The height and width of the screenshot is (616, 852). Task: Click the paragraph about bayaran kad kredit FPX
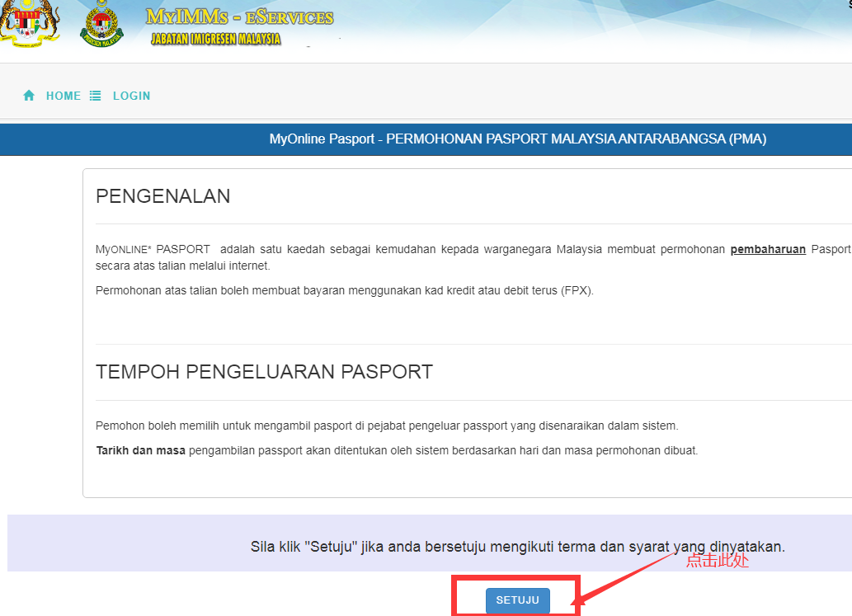pyautogui.click(x=345, y=290)
